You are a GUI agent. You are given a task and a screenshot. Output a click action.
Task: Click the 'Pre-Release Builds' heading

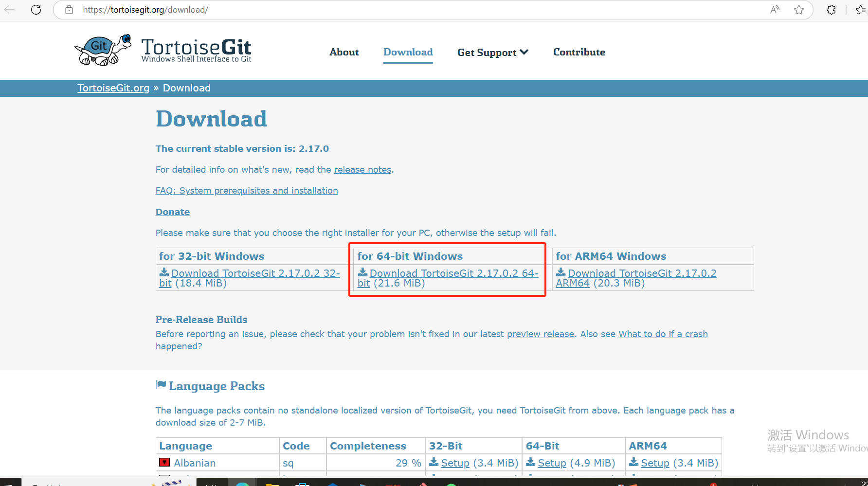201,320
